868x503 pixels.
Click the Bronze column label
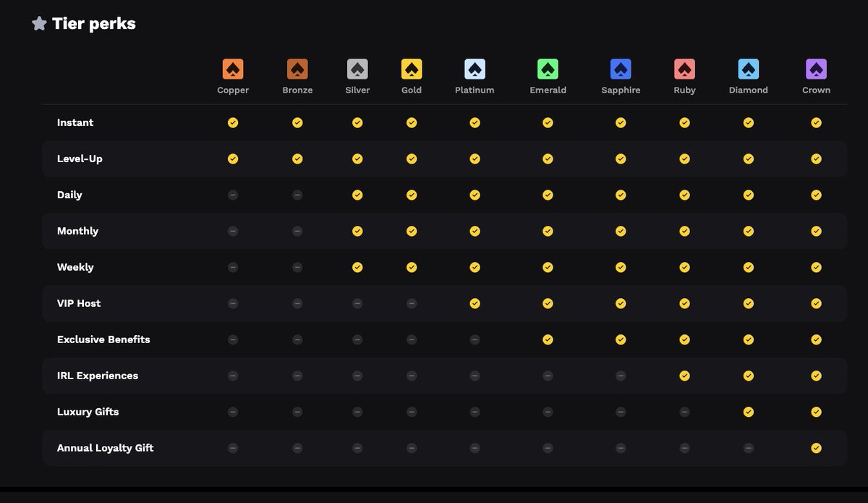click(x=297, y=90)
